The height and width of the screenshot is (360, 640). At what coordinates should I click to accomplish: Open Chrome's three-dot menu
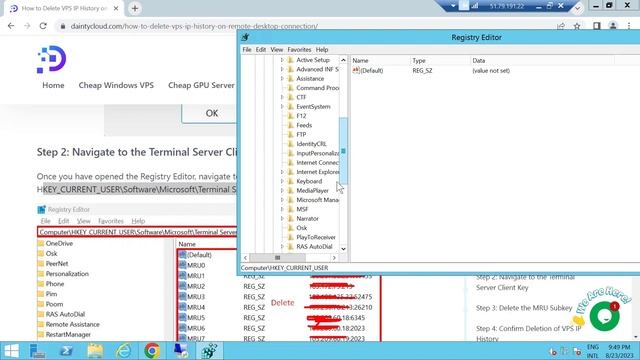pos(629,26)
